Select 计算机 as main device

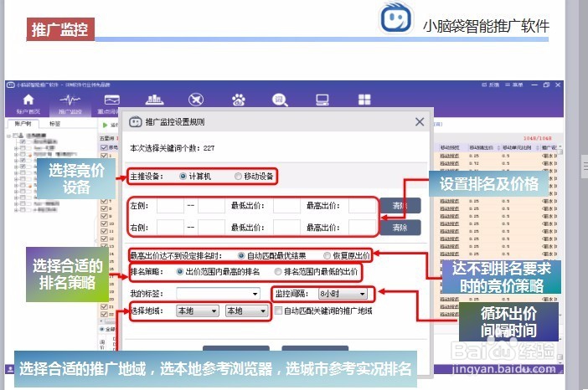tap(183, 176)
